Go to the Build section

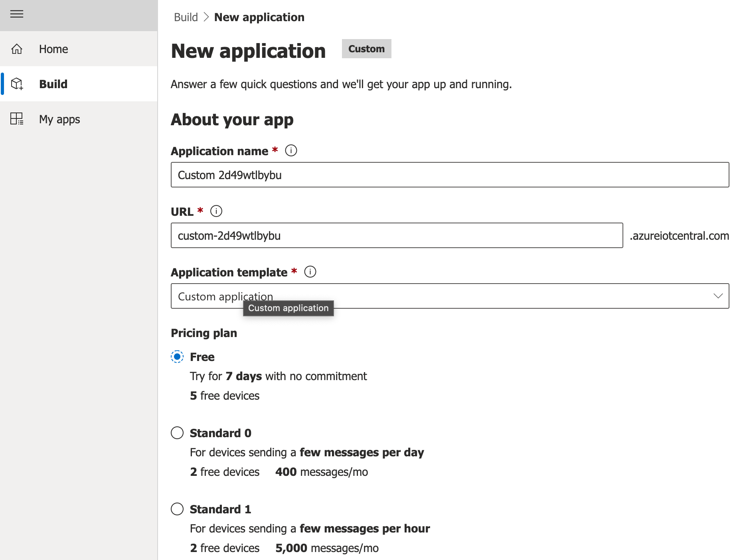[79, 84]
